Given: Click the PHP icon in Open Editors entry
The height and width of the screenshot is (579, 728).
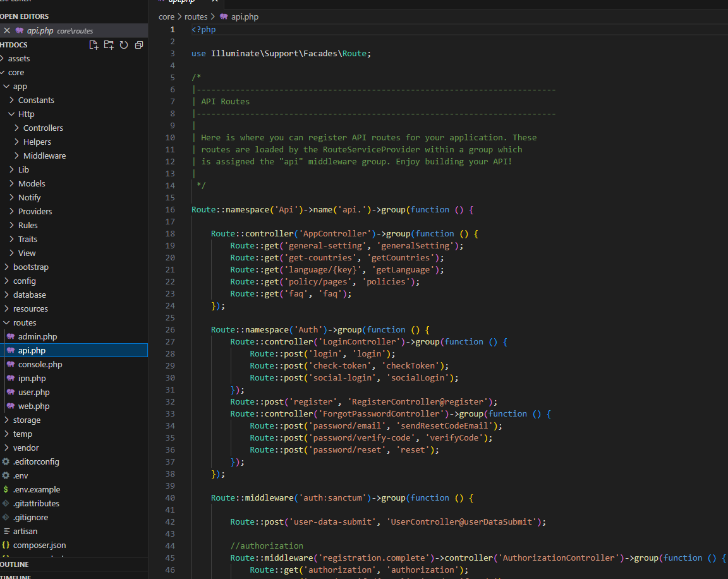Looking at the screenshot, I should (20, 30).
